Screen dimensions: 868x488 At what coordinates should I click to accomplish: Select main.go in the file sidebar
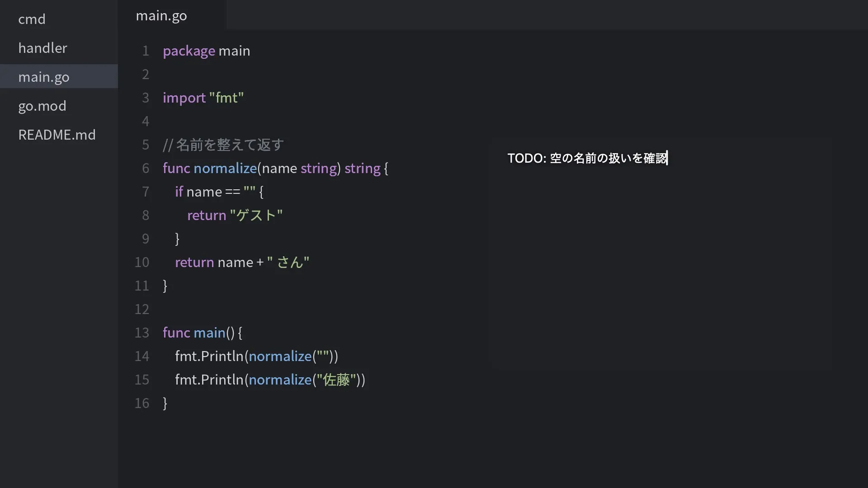click(59, 77)
